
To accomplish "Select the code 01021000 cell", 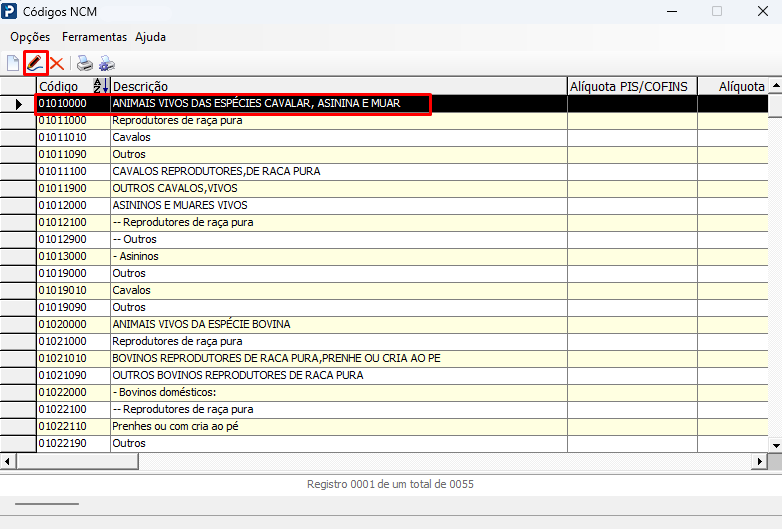I will pyautogui.click(x=73, y=342).
